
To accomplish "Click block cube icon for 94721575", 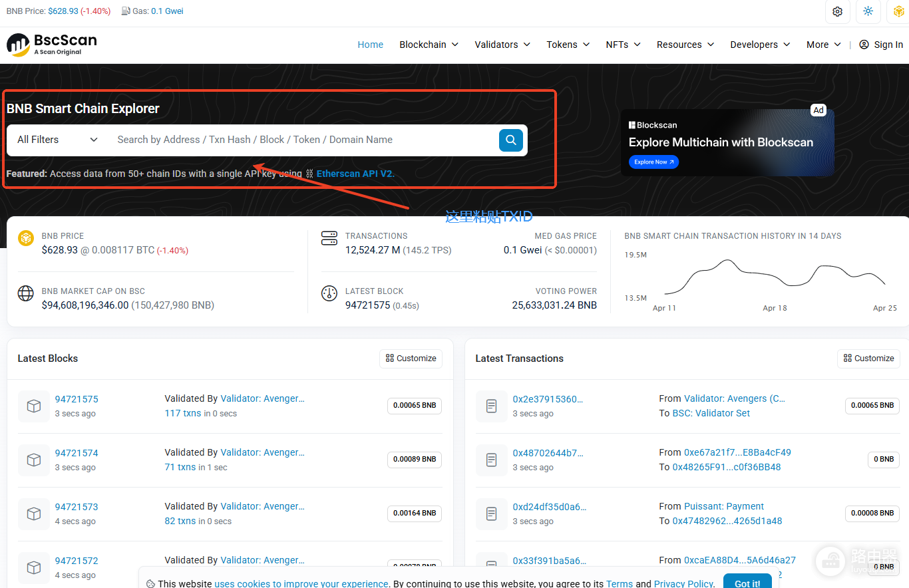I will pyautogui.click(x=34, y=406).
